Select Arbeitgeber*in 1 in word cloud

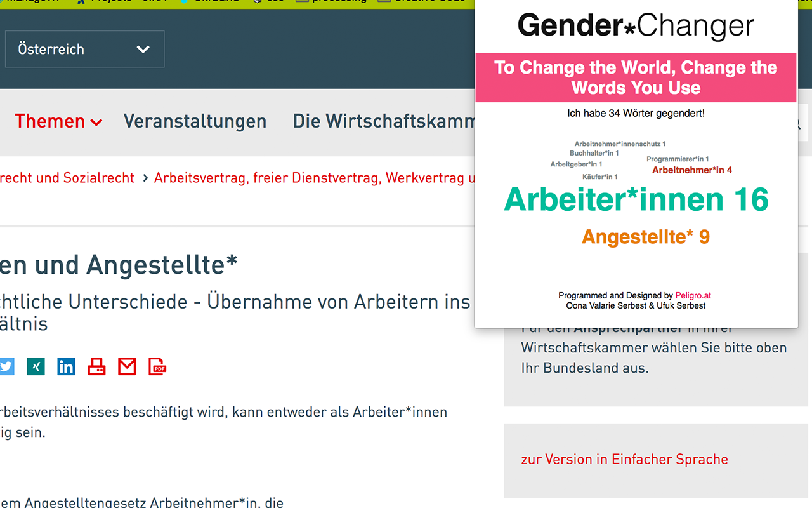click(576, 164)
